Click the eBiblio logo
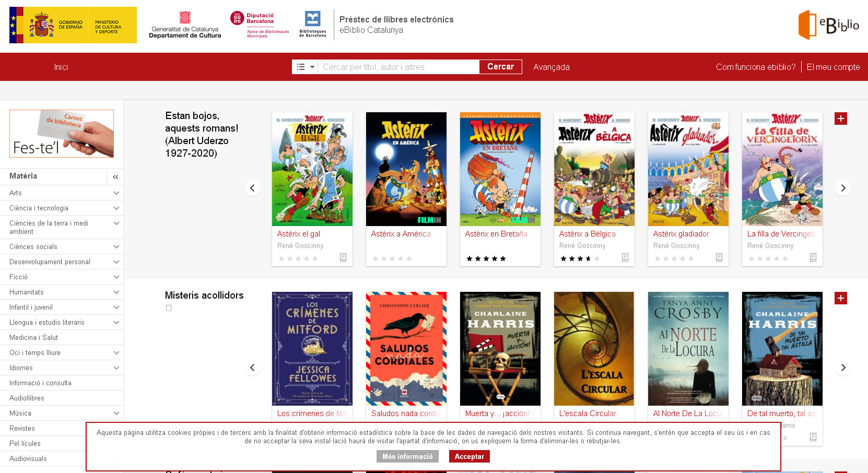868x473 pixels. [x=829, y=25]
